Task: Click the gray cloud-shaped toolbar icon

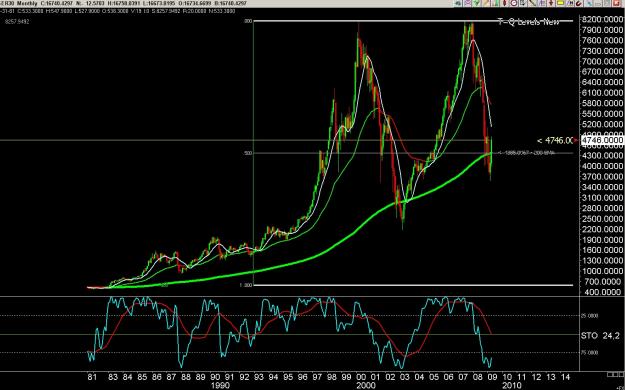Action: 458,3
